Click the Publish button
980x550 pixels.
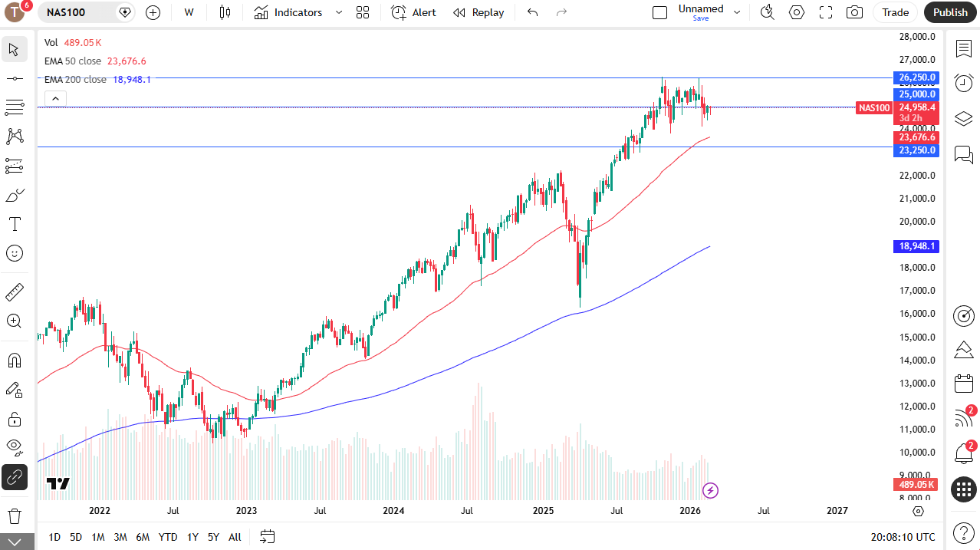(x=949, y=12)
